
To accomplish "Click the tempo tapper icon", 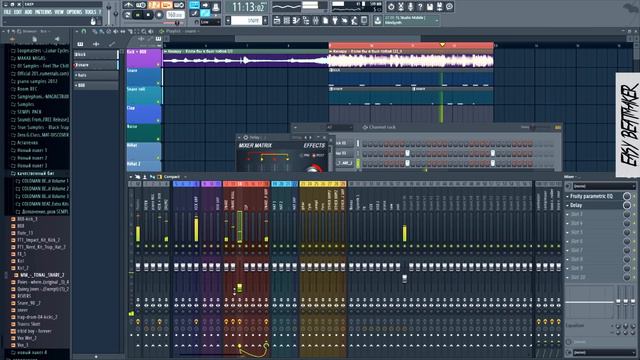I will [x=344, y=20].
